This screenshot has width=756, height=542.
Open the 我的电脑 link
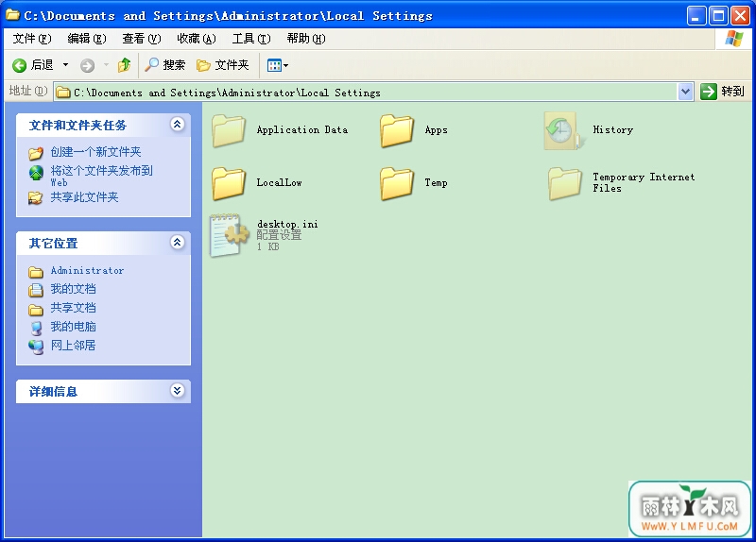(x=74, y=327)
